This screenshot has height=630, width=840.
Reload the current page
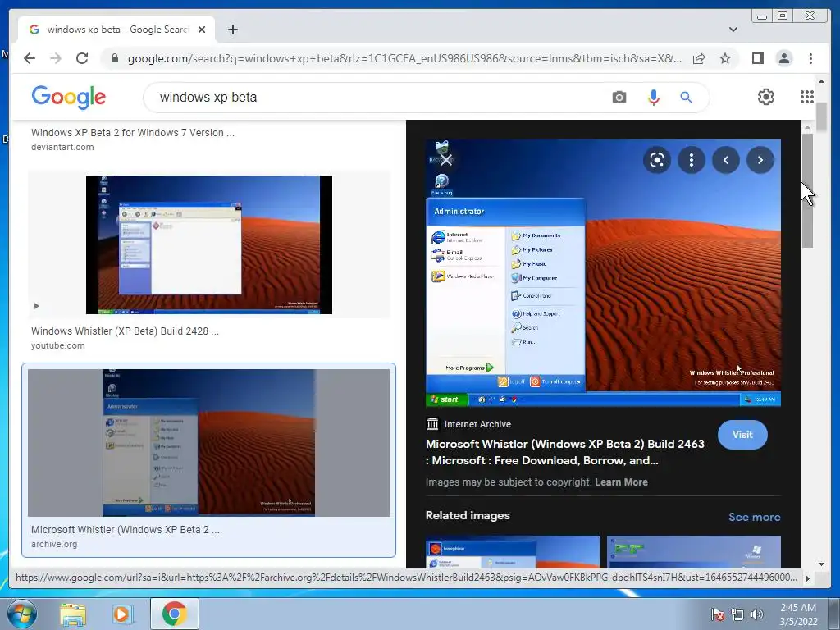click(x=82, y=58)
